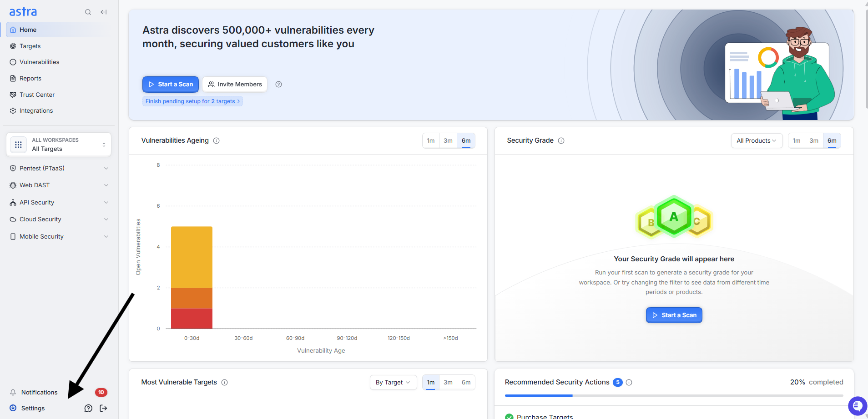Finish pending setup for 2 targets
Screen dimensions: 868x419
(x=192, y=101)
